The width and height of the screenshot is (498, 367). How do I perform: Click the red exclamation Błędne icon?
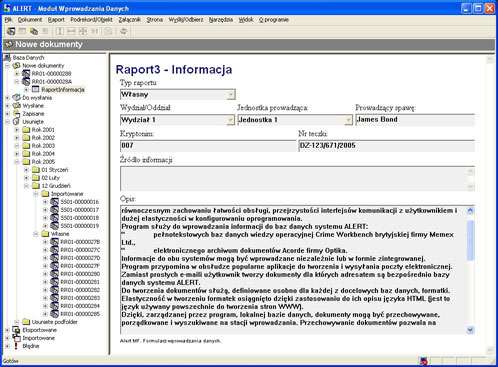coord(16,346)
